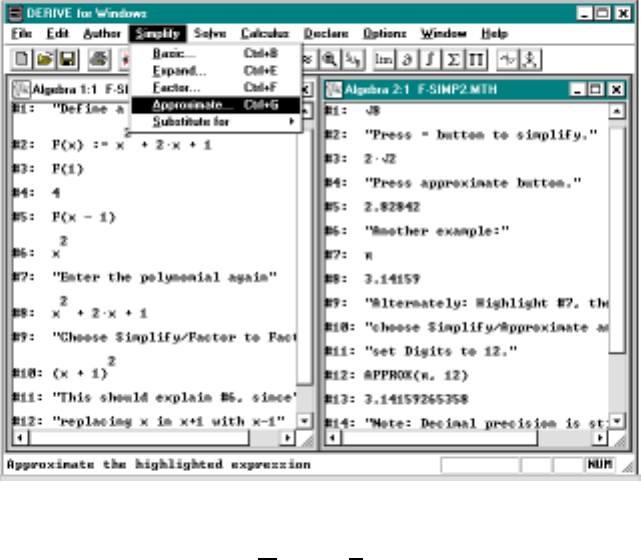Click the Algebra 1:1 horizontal scrollbar thumb
Screen dimensions: 641x560
(139, 438)
